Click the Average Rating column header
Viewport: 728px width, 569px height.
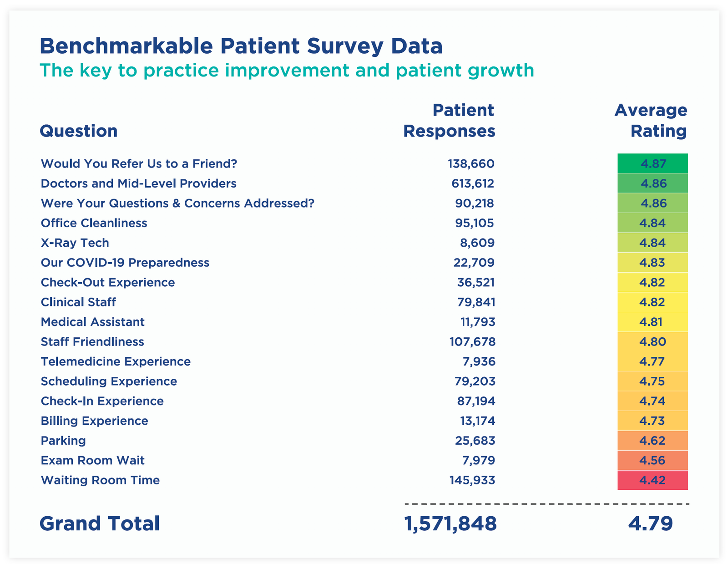click(651, 121)
